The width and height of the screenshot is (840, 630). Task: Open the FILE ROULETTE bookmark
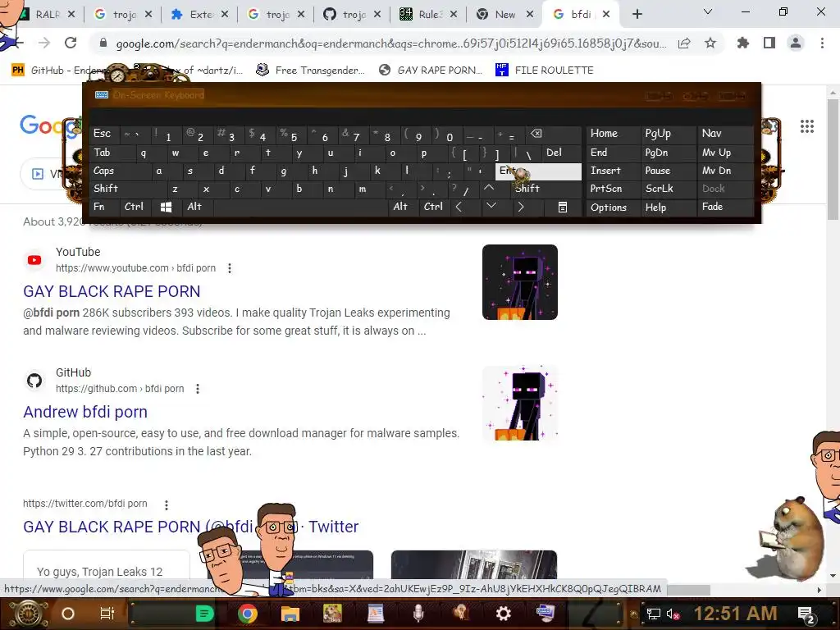pyautogui.click(x=545, y=71)
